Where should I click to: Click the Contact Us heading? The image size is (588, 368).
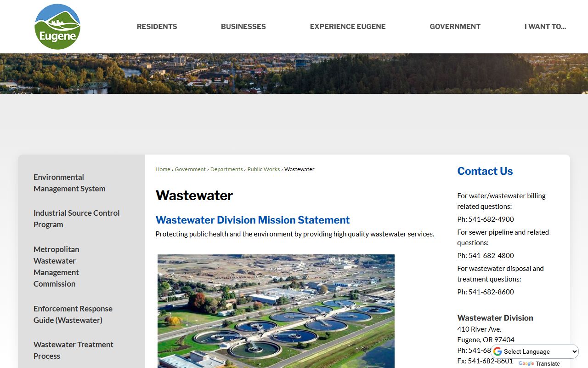[x=485, y=171]
